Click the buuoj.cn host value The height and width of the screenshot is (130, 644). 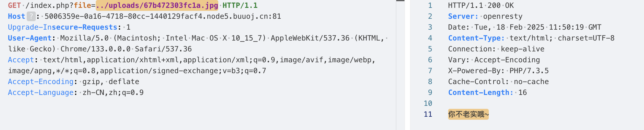163,16
